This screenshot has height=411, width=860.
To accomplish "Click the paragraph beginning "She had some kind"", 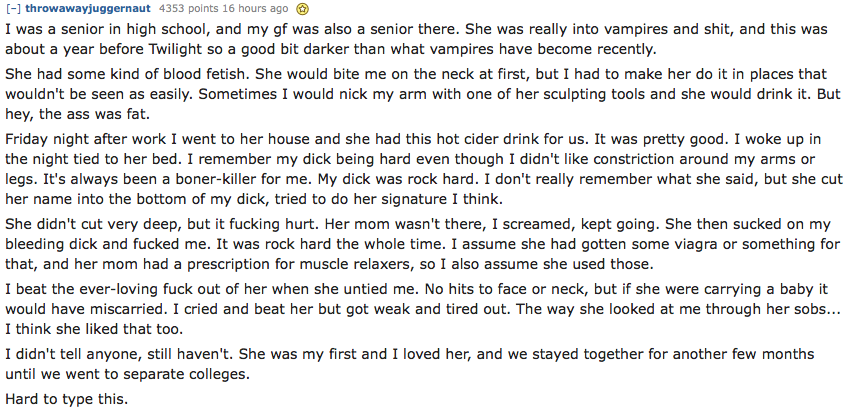I will [422, 94].
